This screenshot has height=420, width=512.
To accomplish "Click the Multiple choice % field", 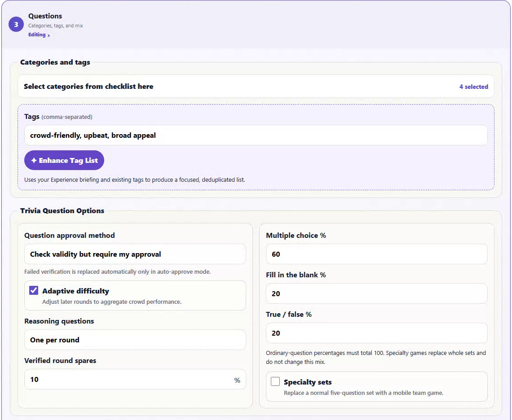I will pos(376,254).
